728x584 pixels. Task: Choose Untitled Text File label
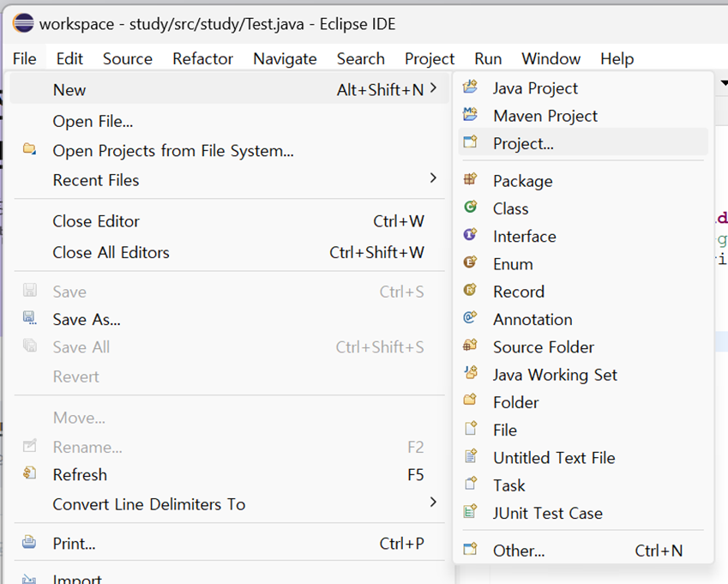click(554, 458)
